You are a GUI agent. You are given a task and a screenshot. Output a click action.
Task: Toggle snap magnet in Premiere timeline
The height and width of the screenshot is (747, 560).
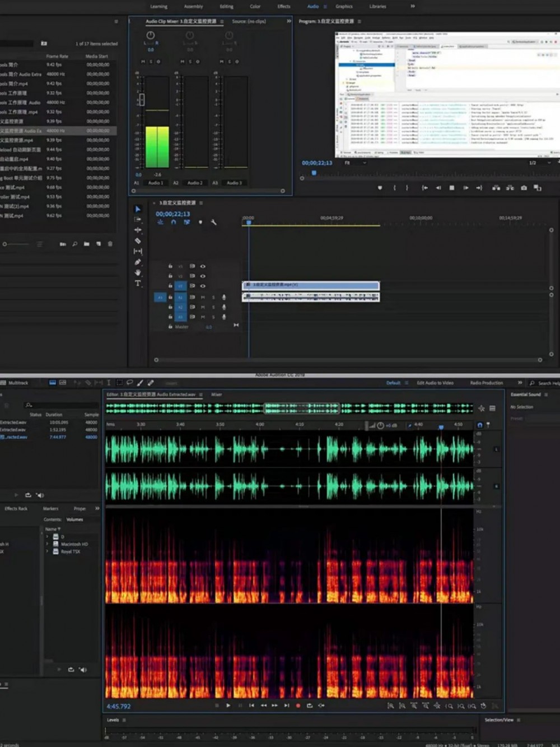pos(174,222)
